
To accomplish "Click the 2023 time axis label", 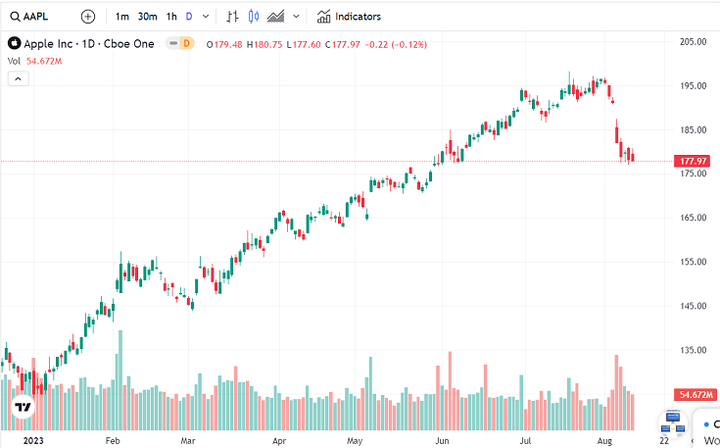I will (33, 441).
